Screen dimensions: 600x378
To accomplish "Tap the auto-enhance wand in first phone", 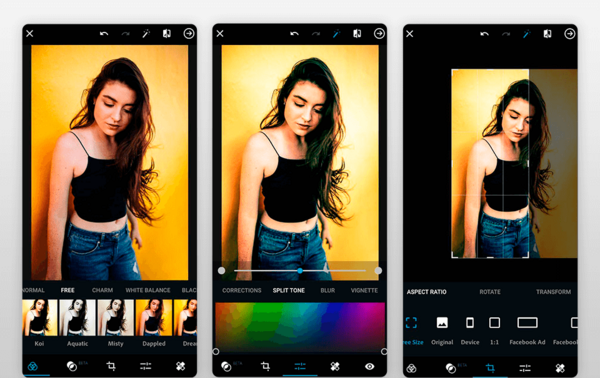I will (146, 34).
